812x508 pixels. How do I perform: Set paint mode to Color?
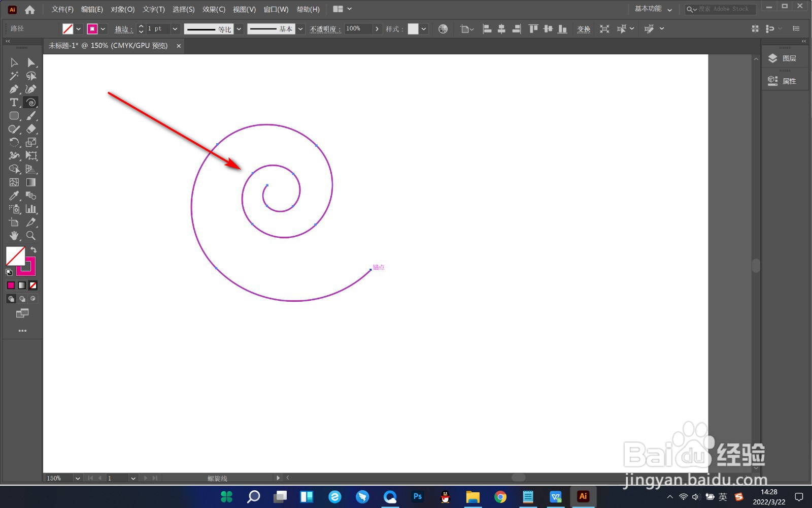pos(11,285)
